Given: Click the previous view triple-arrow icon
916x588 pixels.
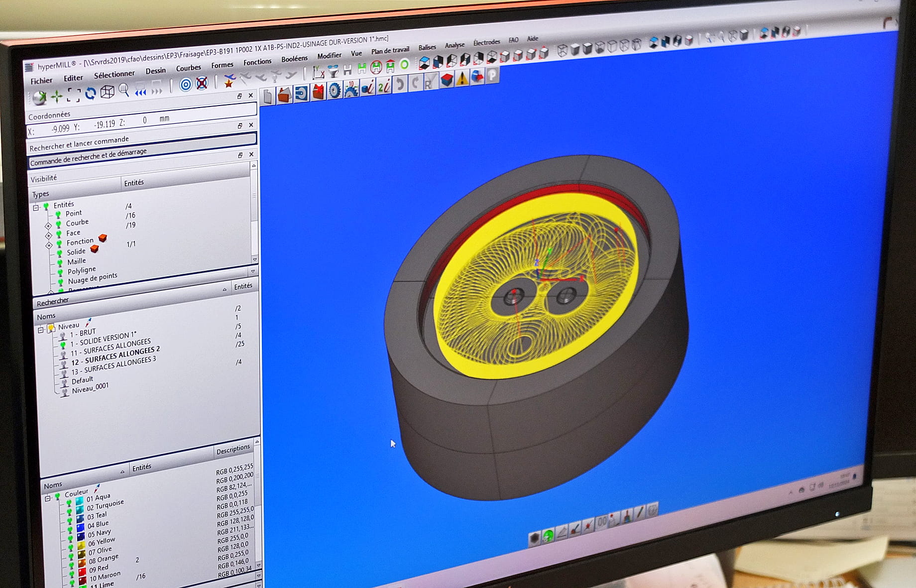Looking at the screenshot, I should pos(141,92).
